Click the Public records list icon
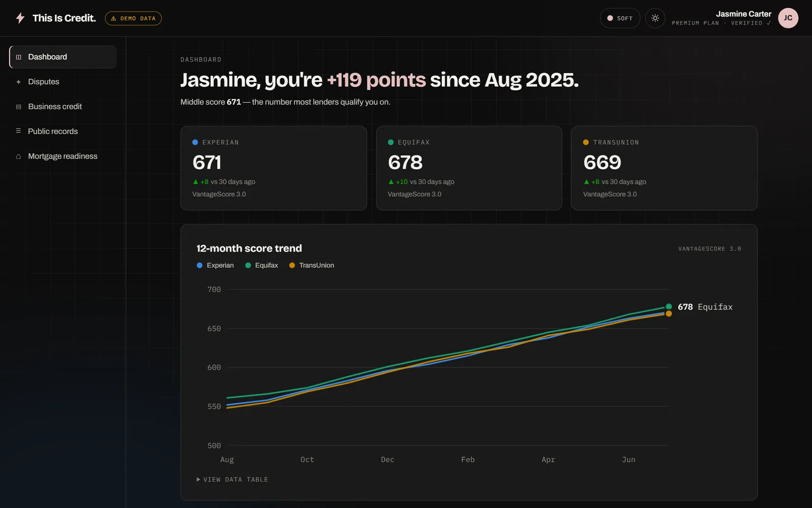Viewport: 812px width, 508px height. pyautogui.click(x=19, y=131)
